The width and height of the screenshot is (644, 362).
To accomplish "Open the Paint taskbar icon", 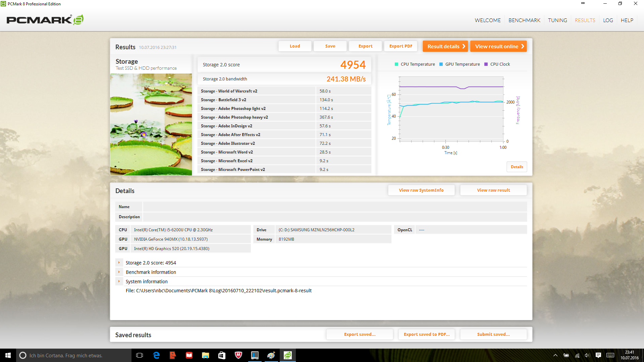I will (271, 355).
